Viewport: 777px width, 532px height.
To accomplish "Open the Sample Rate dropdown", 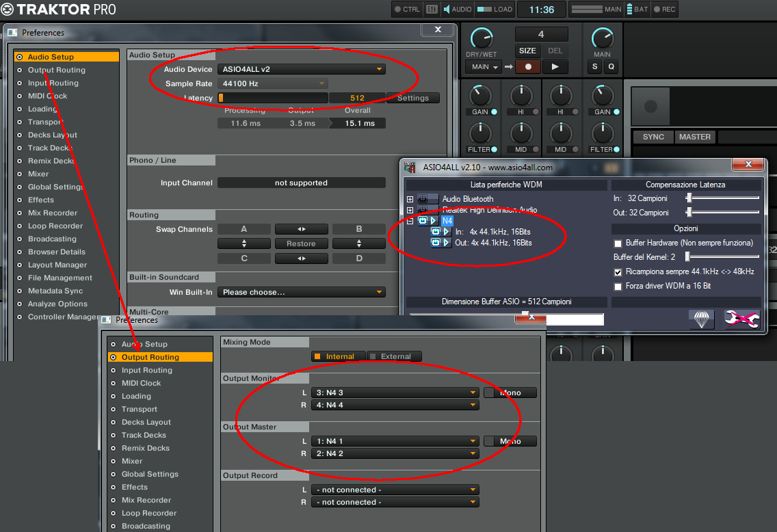I will 272,83.
